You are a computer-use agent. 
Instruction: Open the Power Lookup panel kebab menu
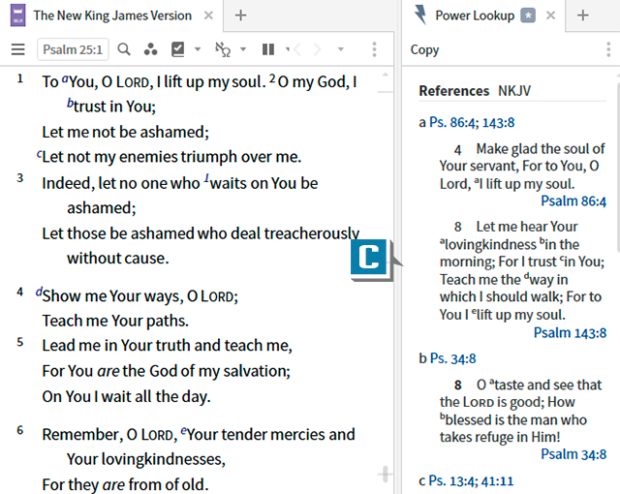[x=607, y=49]
